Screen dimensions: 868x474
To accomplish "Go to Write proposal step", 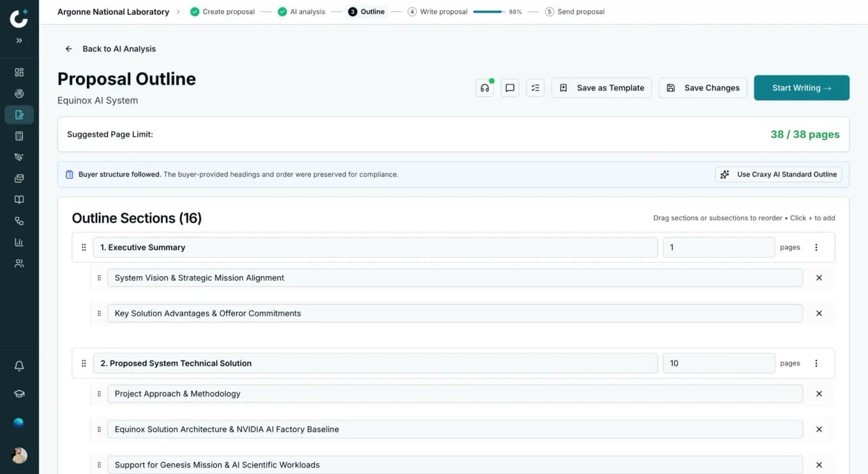I will click(438, 11).
